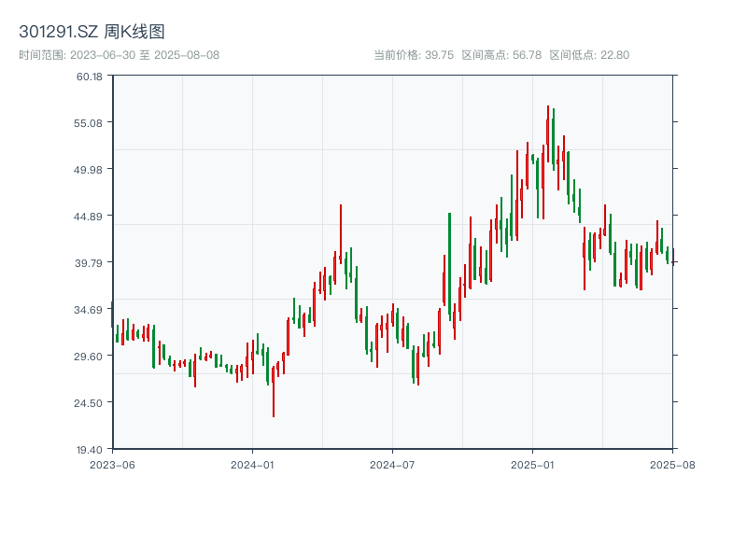Click the 2024-01 x-axis date label

[252, 463]
